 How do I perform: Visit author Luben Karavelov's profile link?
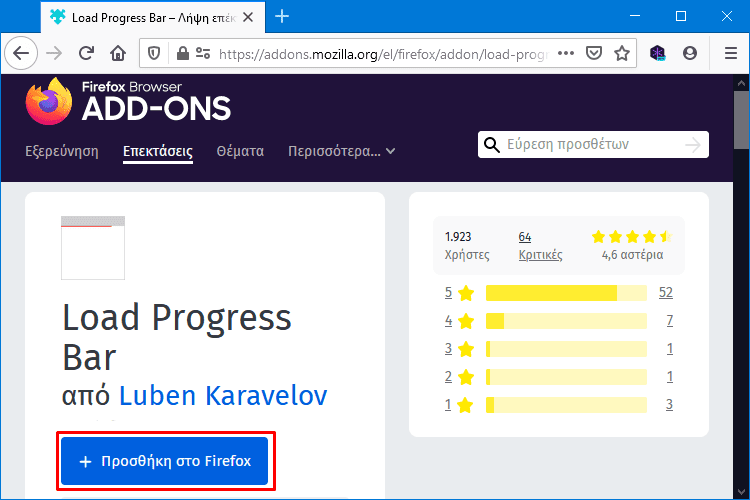223,396
